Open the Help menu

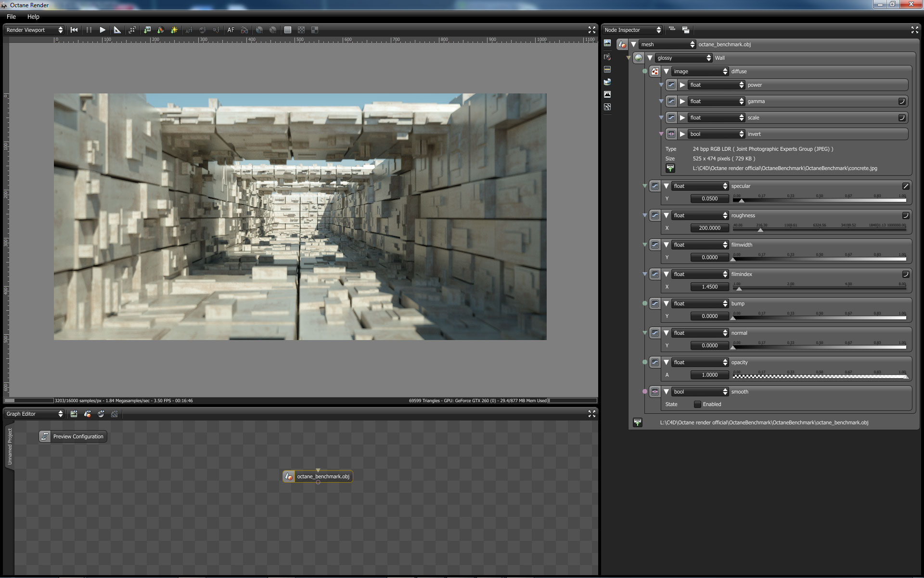33,16
